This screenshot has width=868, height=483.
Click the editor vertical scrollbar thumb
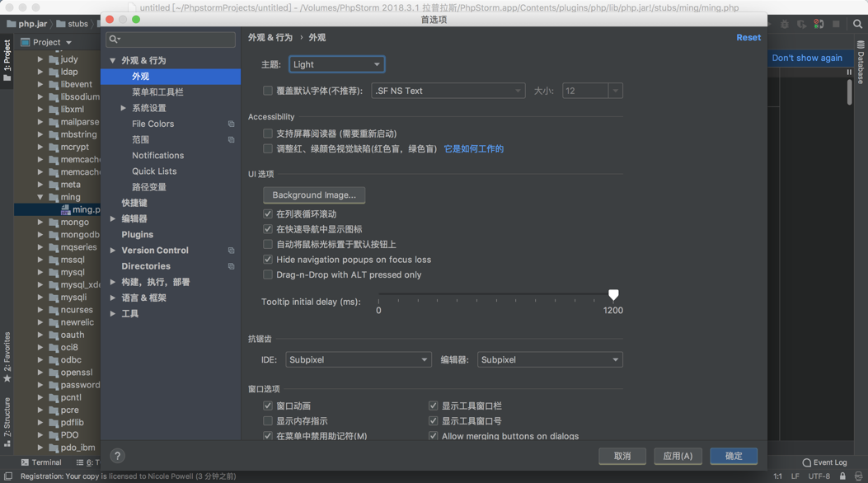coord(850,91)
